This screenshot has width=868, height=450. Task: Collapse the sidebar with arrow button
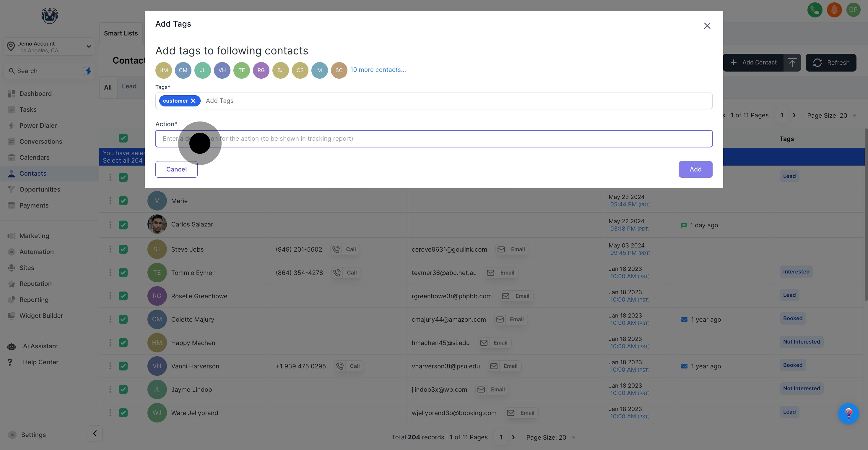point(95,433)
